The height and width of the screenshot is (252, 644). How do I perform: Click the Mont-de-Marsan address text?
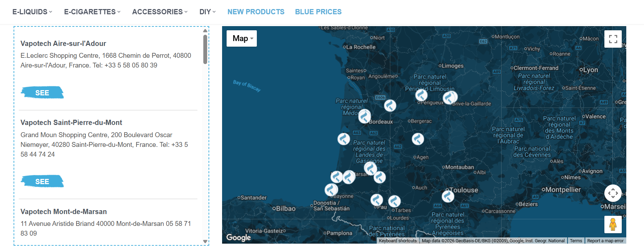point(106,228)
